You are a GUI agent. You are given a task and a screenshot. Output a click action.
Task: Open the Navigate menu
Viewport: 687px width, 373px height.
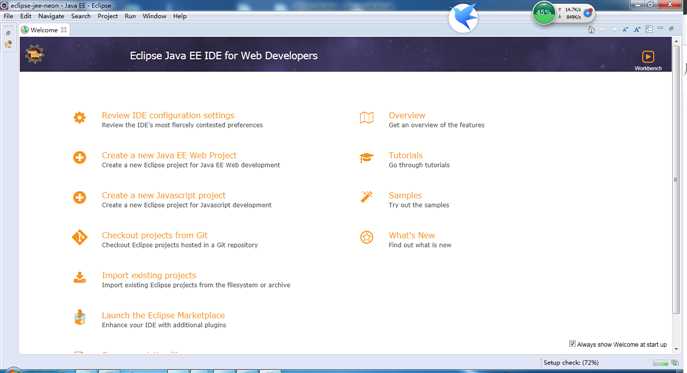pos(51,16)
